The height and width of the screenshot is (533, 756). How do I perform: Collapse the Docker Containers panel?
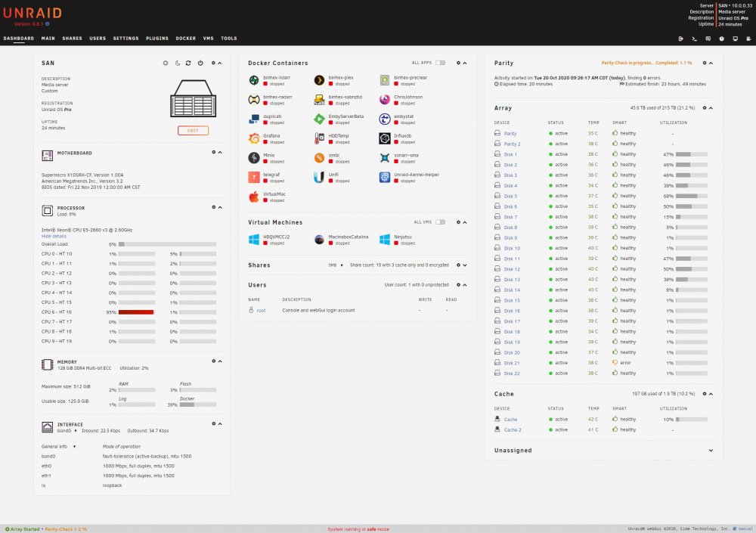tap(465, 63)
